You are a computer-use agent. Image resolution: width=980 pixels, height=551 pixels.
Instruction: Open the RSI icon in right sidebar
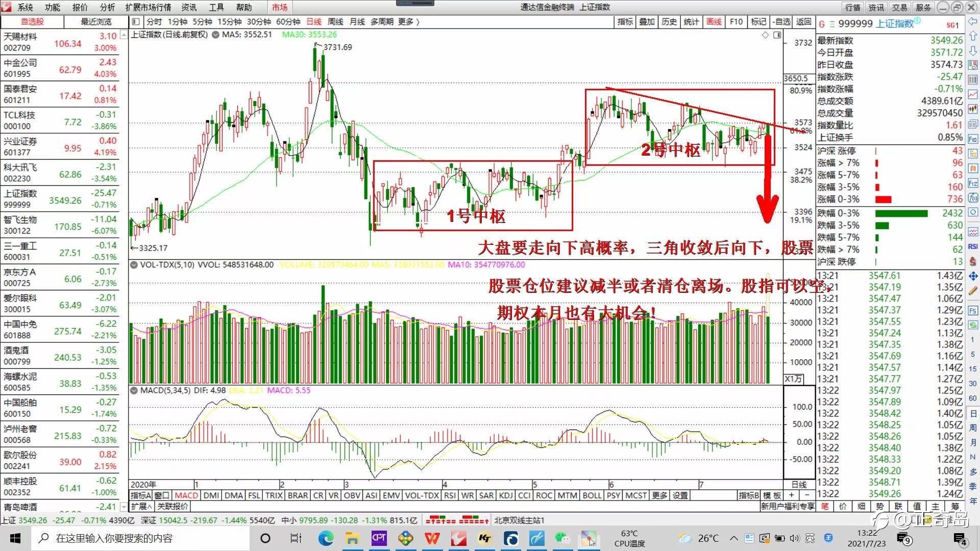(x=973, y=246)
